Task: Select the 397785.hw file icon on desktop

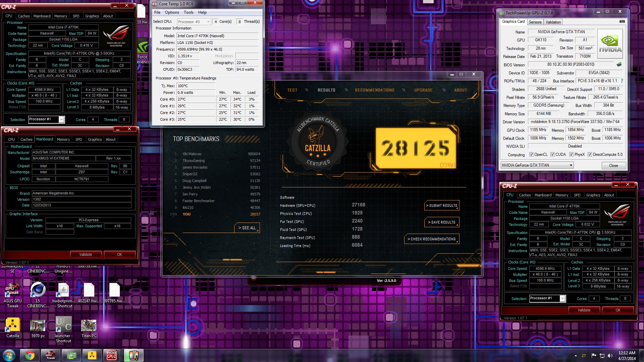Action: point(114,293)
